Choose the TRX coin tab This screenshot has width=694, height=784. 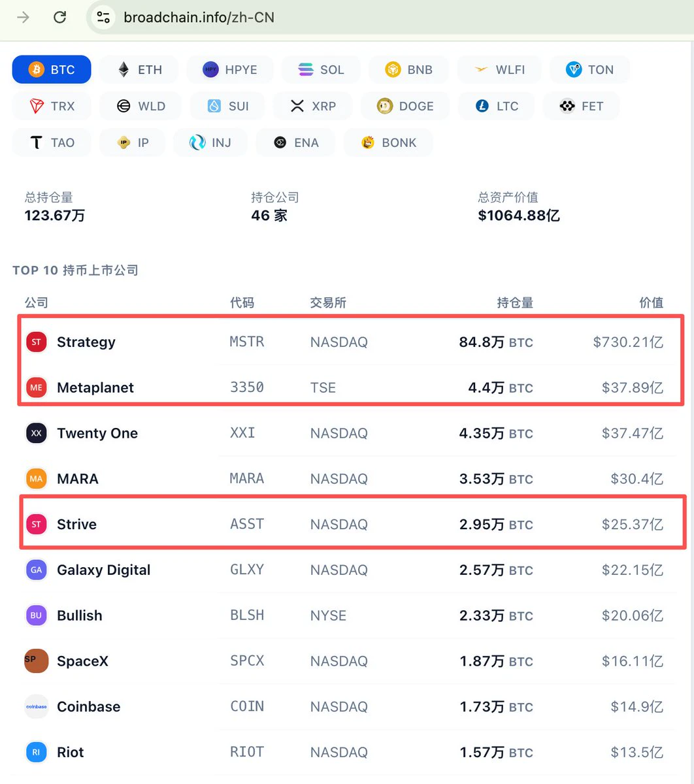[x=52, y=106]
